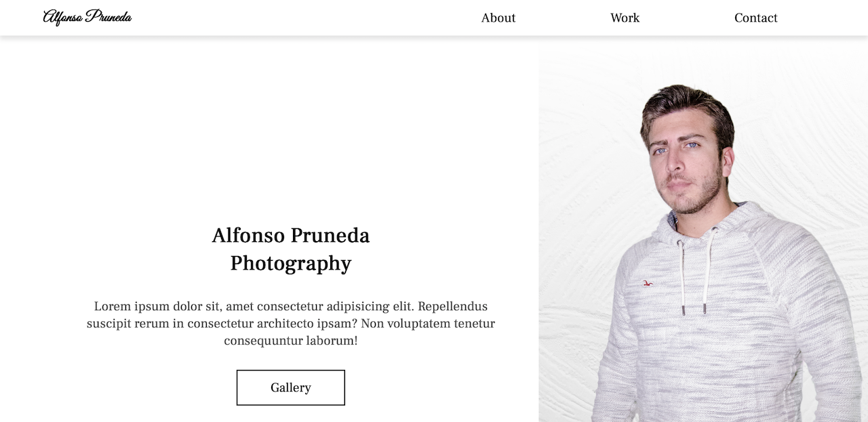The width and height of the screenshot is (868, 422).
Task: Click the first word of the page heading
Action: click(248, 235)
